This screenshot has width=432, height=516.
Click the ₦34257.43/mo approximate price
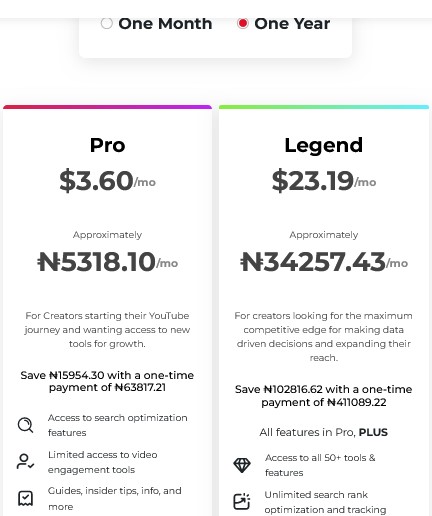click(324, 262)
